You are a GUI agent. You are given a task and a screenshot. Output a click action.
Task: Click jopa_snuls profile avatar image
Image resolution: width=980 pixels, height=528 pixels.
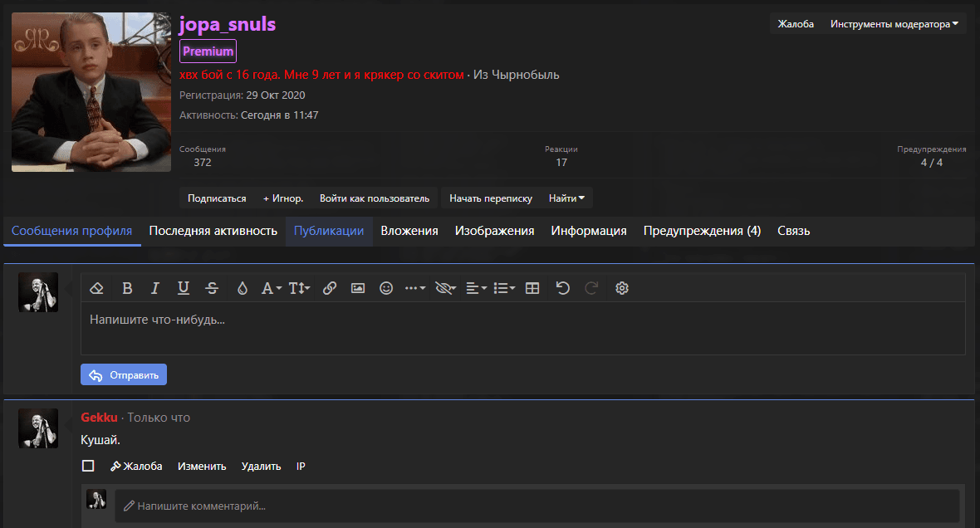pos(91,92)
